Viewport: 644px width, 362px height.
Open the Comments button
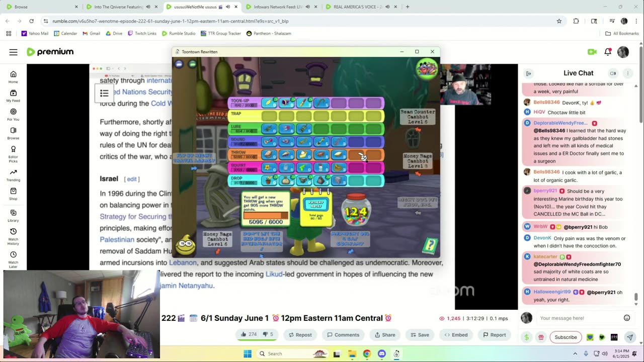tap(343, 335)
